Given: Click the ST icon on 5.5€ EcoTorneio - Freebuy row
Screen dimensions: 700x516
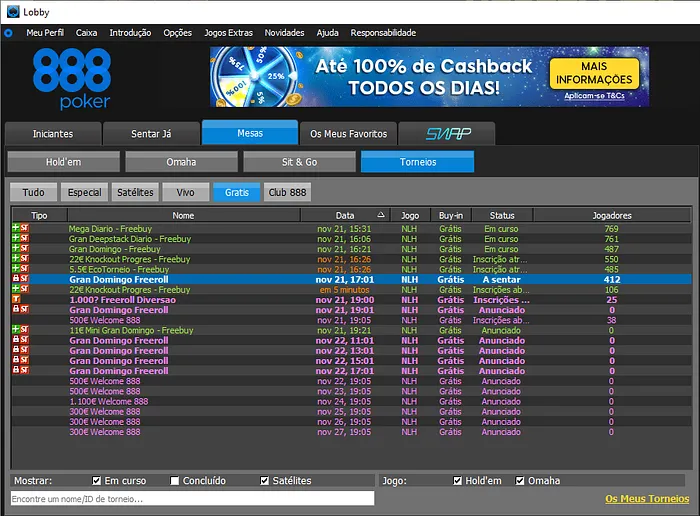Looking at the screenshot, I should pyautogui.click(x=24, y=268).
